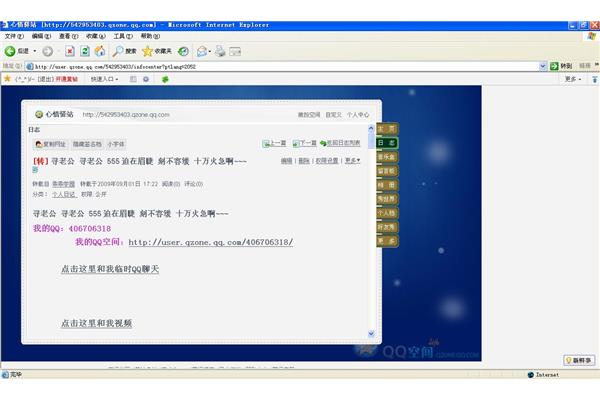600x400 pixels.
Task: Click the blog scrollbar down arrow
Action: pyautogui.click(x=371, y=334)
